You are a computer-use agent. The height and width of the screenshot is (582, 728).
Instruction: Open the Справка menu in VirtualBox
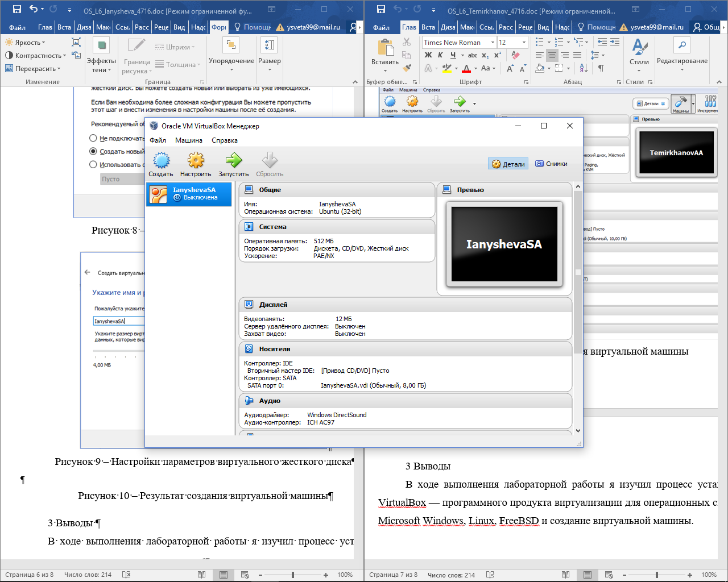coord(224,140)
